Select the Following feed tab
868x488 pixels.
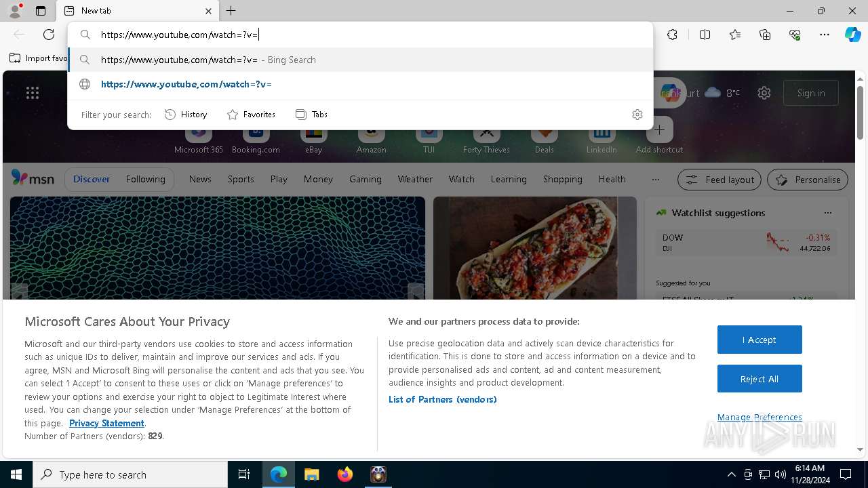tap(145, 179)
